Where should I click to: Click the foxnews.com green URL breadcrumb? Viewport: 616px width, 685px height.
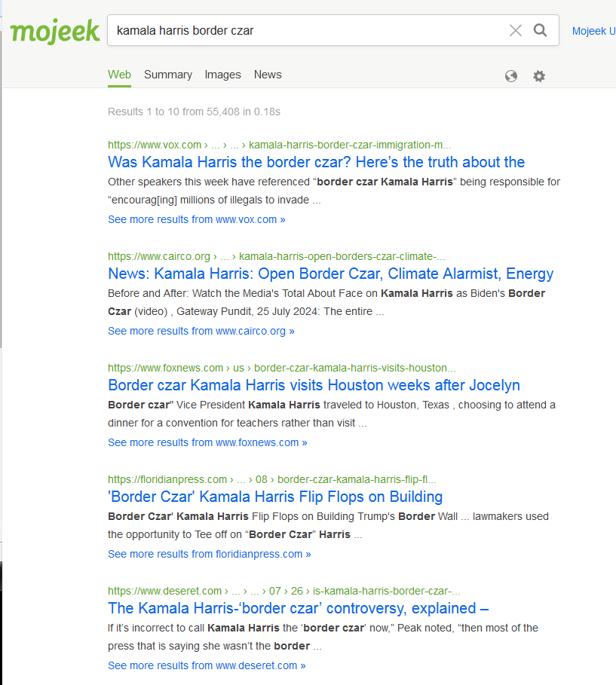pyautogui.click(x=282, y=368)
